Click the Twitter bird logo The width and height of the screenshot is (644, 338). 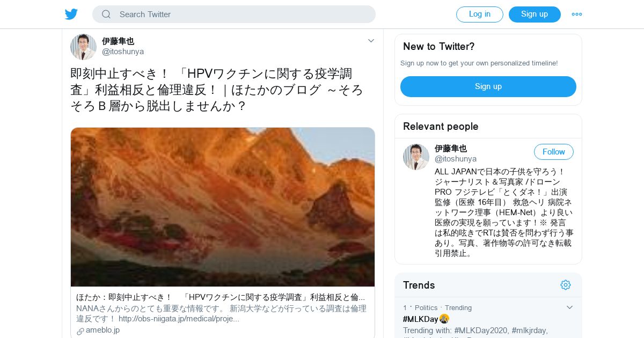pos(71,14)
